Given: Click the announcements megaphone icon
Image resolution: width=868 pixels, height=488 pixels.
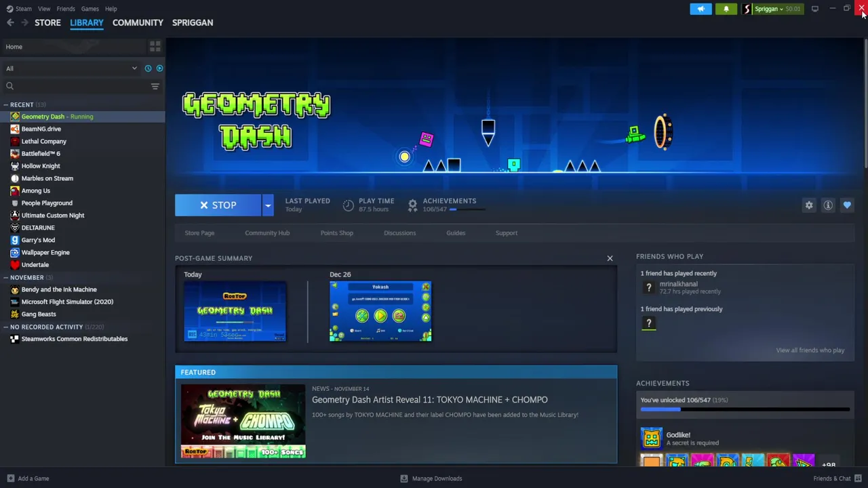Looking at the screenshot, I should pos(701,9).
